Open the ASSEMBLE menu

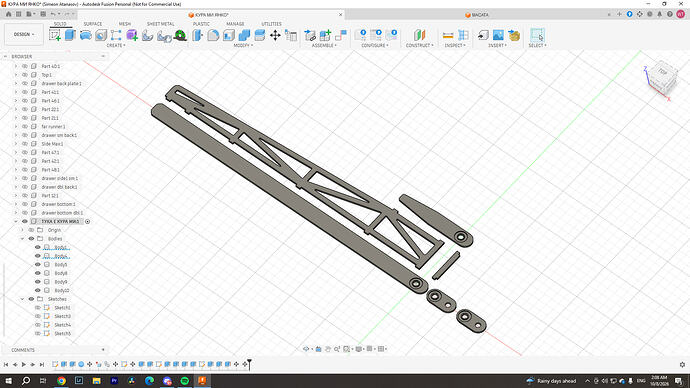(324, 45)
